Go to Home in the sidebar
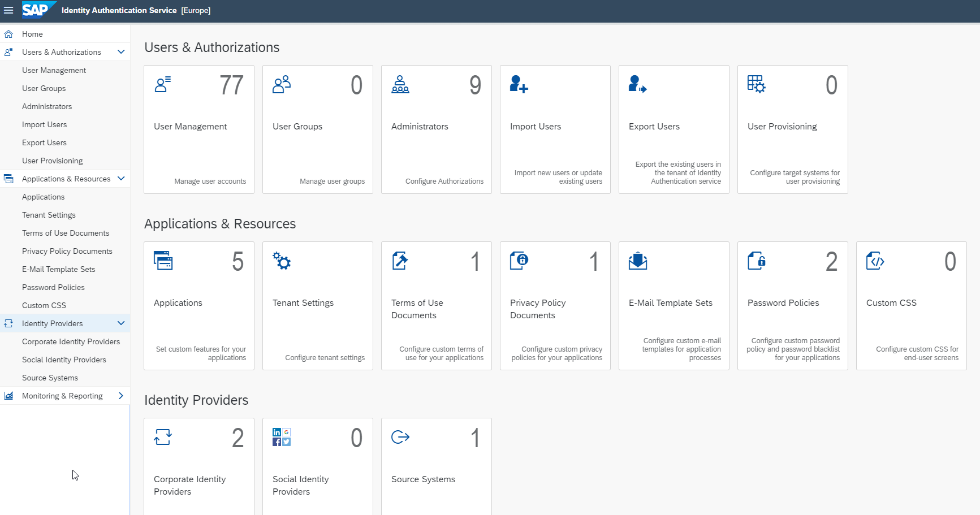This screenshot has height=515, width=980. tap(32, 34)
